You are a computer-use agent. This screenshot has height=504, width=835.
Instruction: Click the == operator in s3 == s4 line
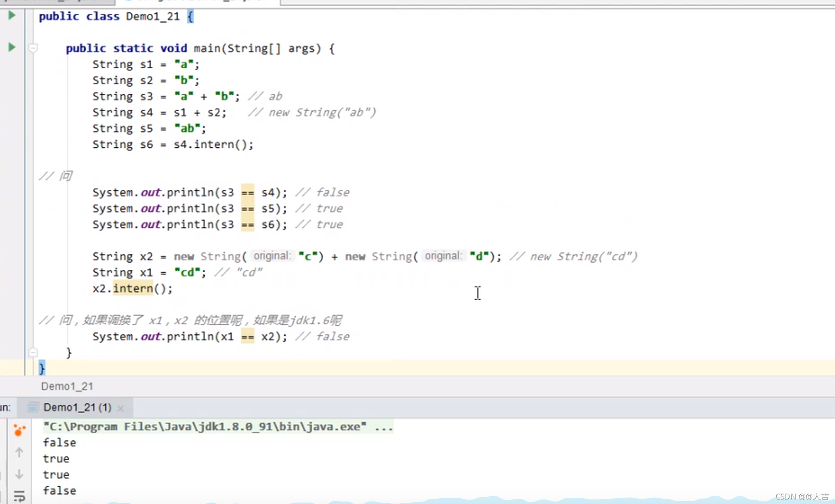(248, 192)
